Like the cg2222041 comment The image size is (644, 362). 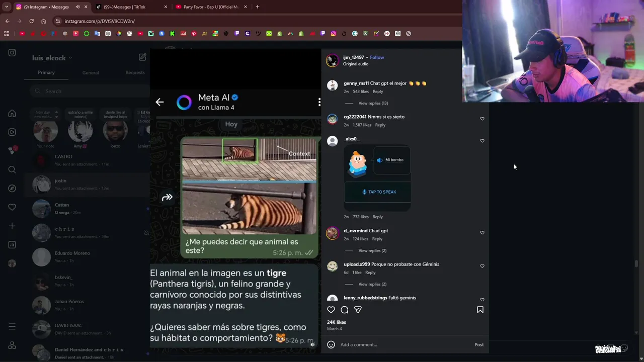click(x=482, y=119)
